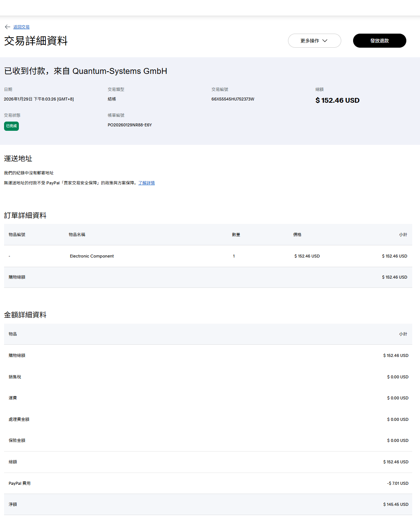The image size is (420, 528).
Task: Click the 物品編號 column header
Action: [x=17, y=235]
